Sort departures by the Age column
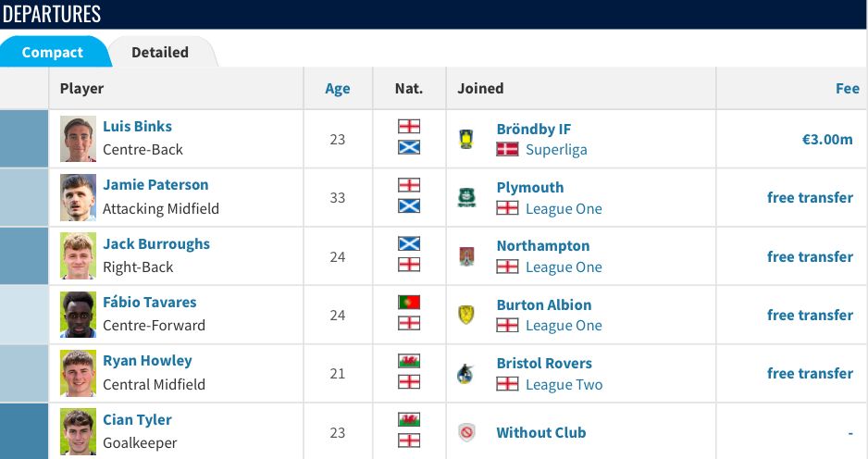This screenshot has height=459, width=868. pos(338,89)
